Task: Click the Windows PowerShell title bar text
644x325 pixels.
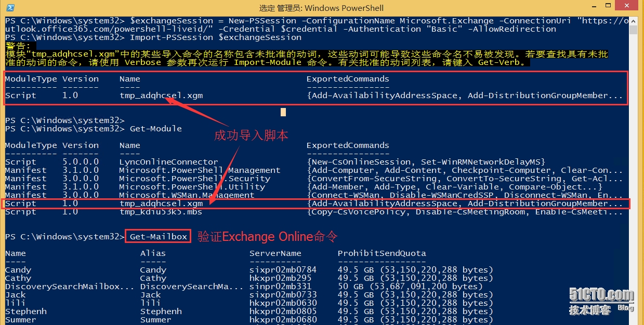Action: pyautogui.click(x=321, y=8)
